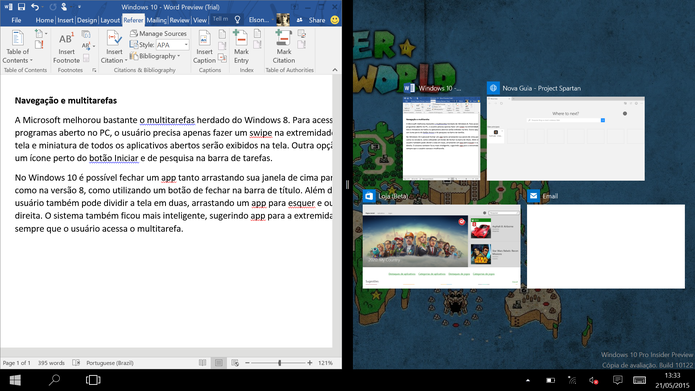Click the Insert Endnote icon
695x391 pixels.
[86, 34]
